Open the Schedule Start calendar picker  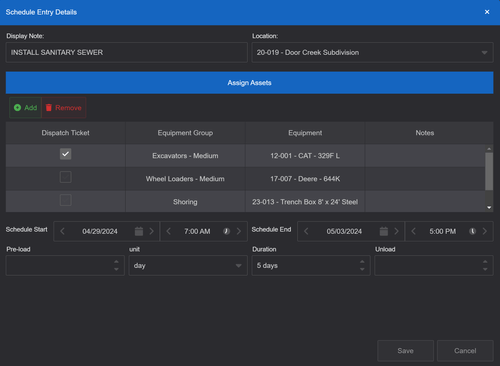coord(139,231)
